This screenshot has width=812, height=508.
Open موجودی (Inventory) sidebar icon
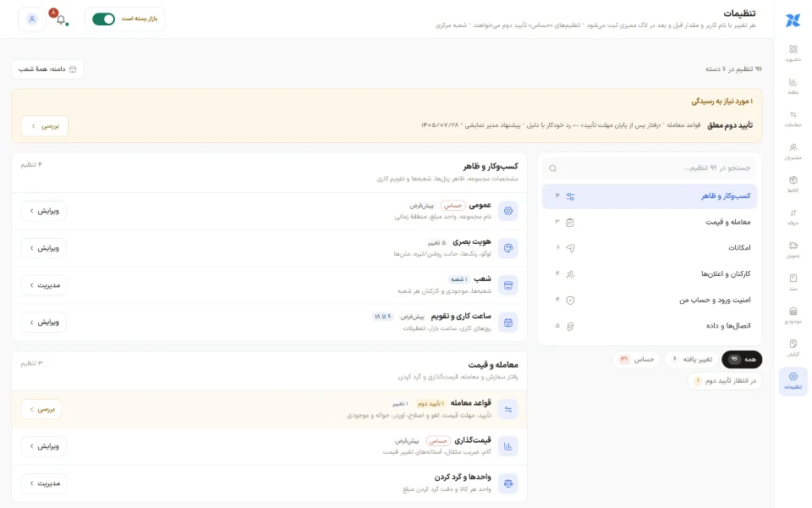[793, 315]
